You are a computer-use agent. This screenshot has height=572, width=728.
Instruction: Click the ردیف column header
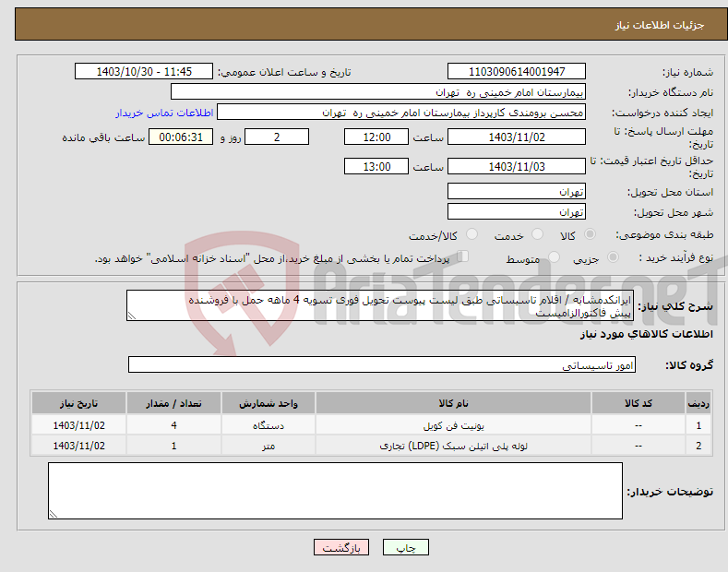pos(698,403)
